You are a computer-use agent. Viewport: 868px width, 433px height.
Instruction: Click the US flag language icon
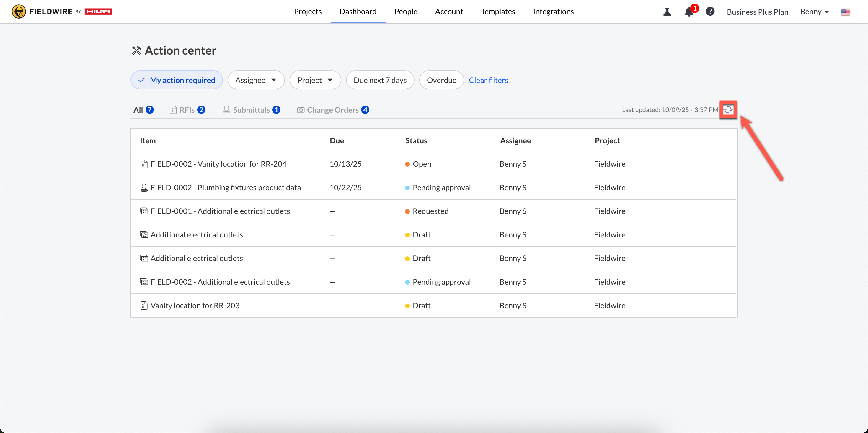pyautogui.click(x=845, y=12)
